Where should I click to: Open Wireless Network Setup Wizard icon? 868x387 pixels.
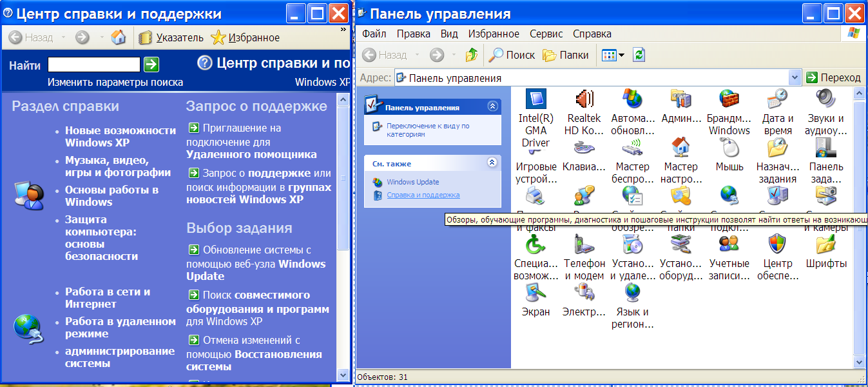633,148
